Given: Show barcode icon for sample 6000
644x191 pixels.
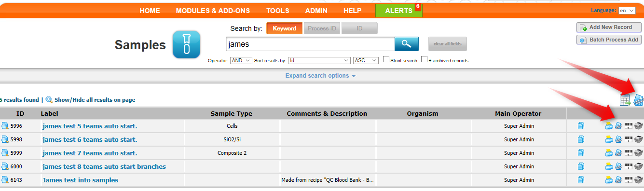Looking at the screenshot, I should 629,166.
